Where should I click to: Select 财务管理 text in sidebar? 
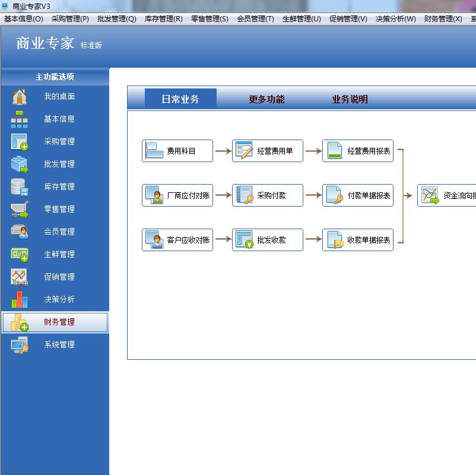[x=59, y=322]
